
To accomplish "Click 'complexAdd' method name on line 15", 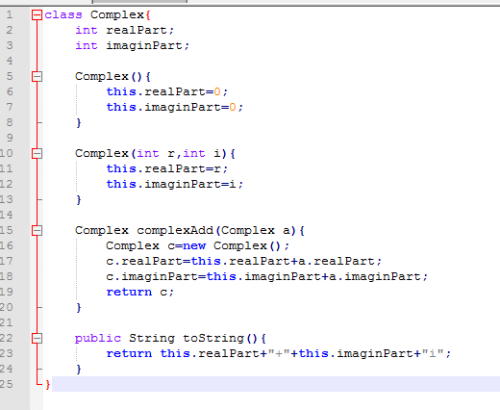I will pos(175,230).
